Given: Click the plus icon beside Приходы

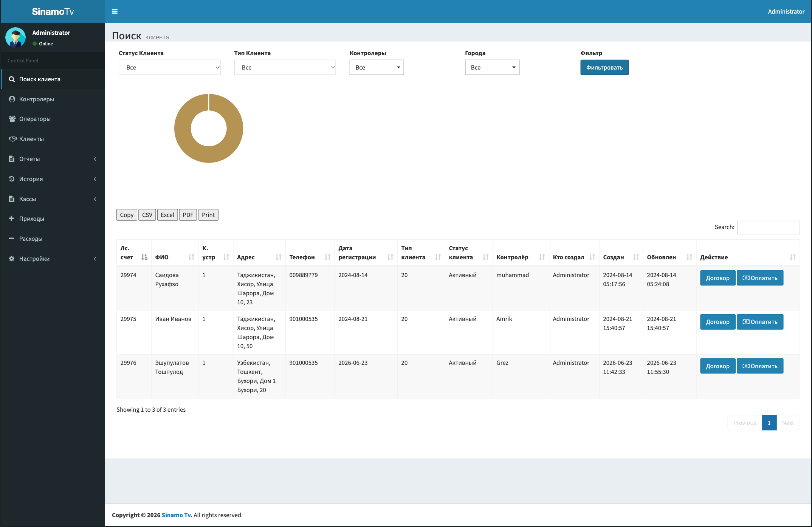Looking at the screenshot, I should tap(11, 219).
